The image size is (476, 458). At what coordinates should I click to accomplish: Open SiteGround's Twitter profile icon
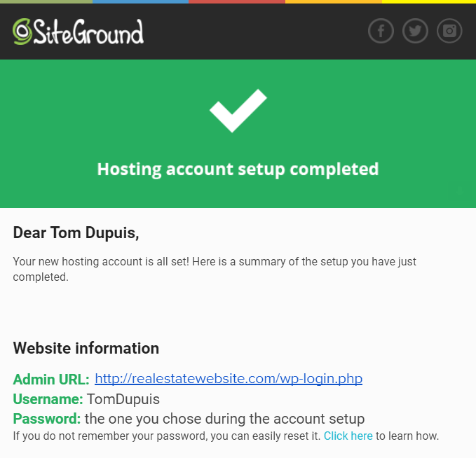click(415, 31)
